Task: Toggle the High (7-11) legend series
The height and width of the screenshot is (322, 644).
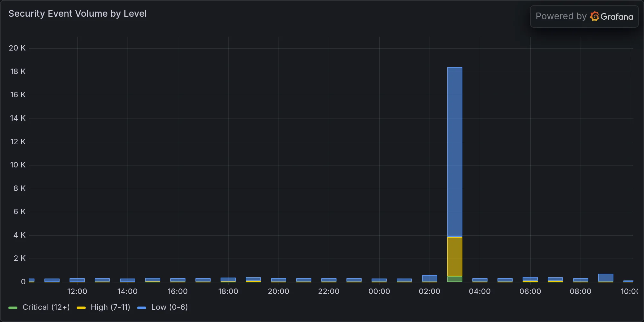Action: click(110, 307)
